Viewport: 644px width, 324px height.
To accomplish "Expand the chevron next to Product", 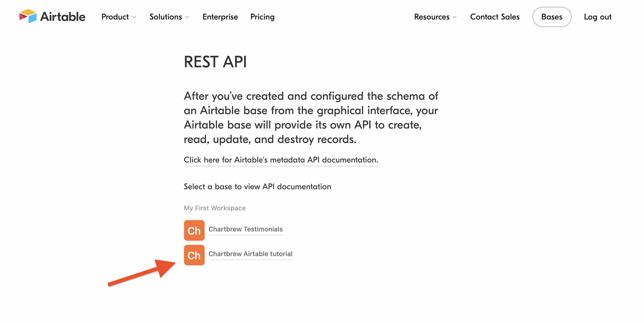I will click(134, 17).
